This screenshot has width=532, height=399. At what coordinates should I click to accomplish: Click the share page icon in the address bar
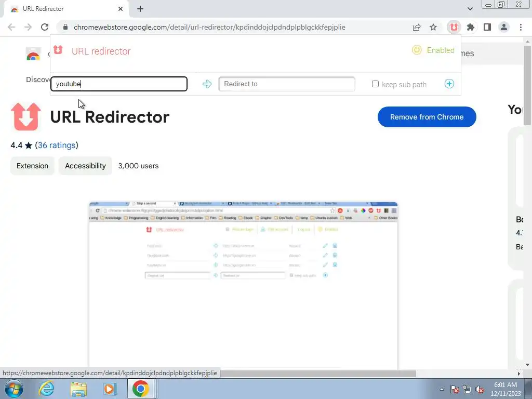(x=417, y=27)
